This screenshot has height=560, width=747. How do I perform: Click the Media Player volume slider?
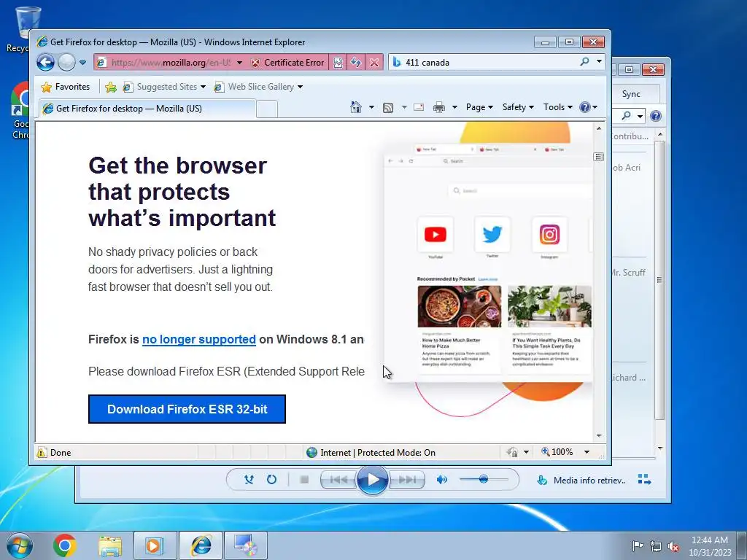pyautogui.click(x=483, y=479)
